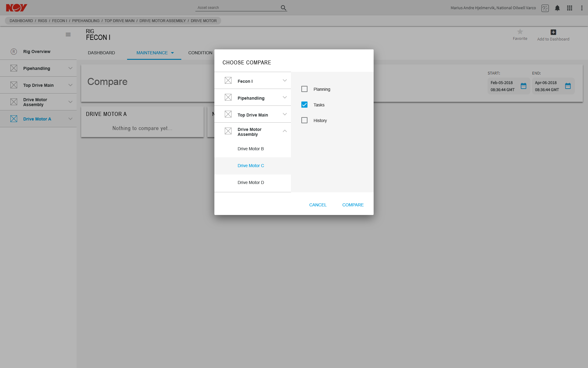Screen dimensions: 588x368
Task: Open the help checklist icon in header
Action: click(x=545, y=8)
